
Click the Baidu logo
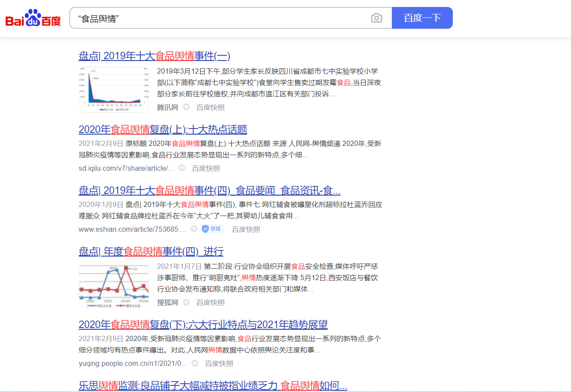pos(33,18)
